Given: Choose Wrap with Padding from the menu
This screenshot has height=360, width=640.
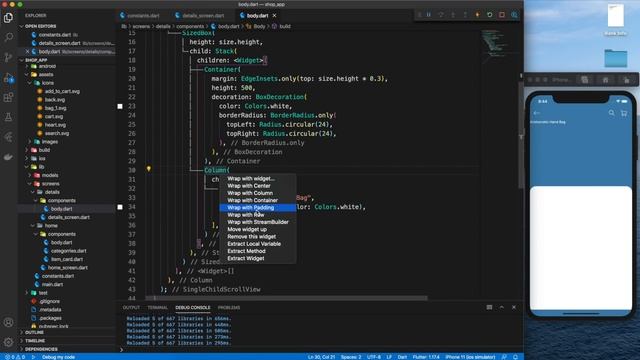Looking at the screenshot, I should [x=258, y=208].
